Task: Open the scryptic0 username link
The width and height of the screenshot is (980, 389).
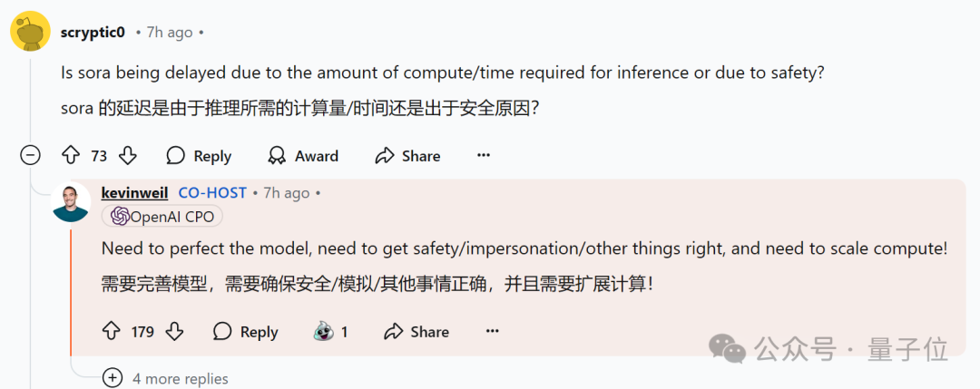Action: (x=93, y=33)
